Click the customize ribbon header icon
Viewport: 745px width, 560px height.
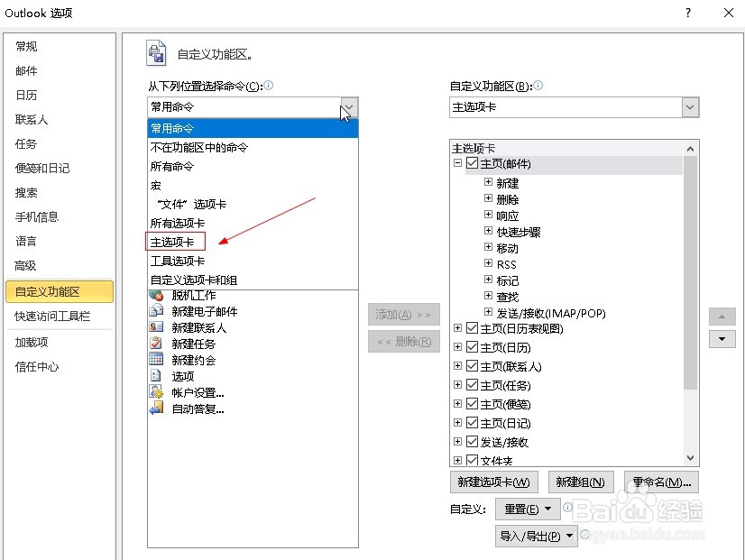click(x=156, y=52)
